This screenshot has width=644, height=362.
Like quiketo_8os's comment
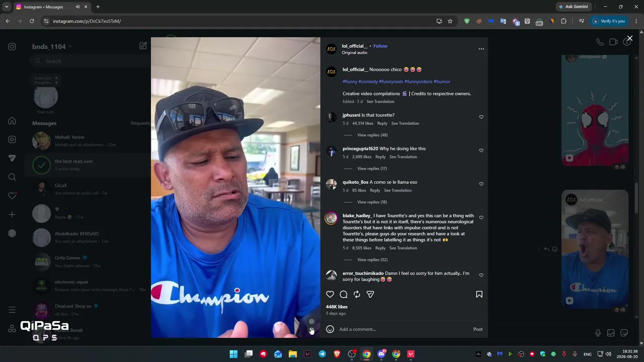pos(481,184)
